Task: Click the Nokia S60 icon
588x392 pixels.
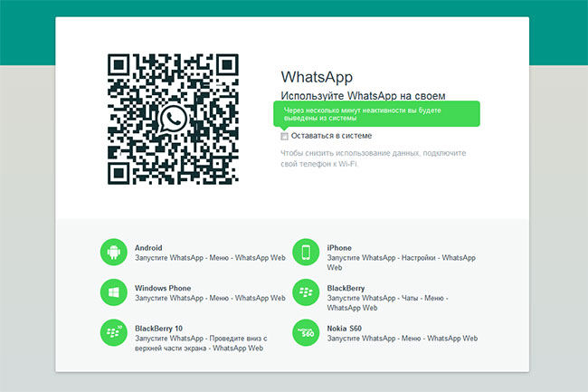Action: (x=306, y=332)
